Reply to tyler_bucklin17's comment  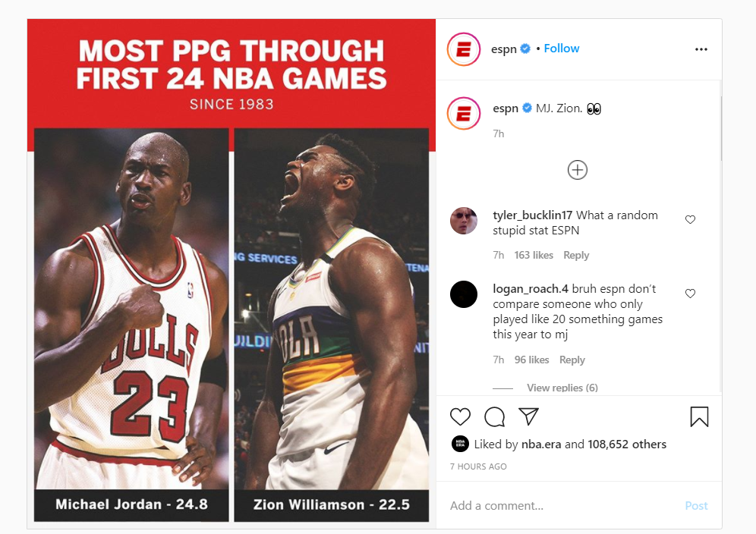click(x=576, y=255)
